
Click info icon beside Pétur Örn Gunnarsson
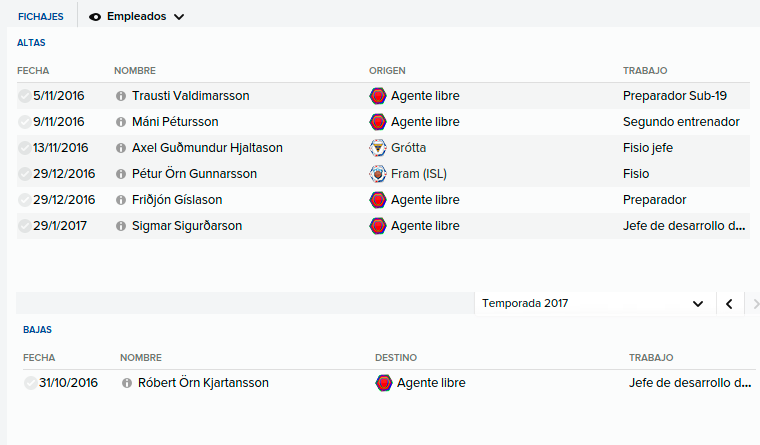coord(121,174)
